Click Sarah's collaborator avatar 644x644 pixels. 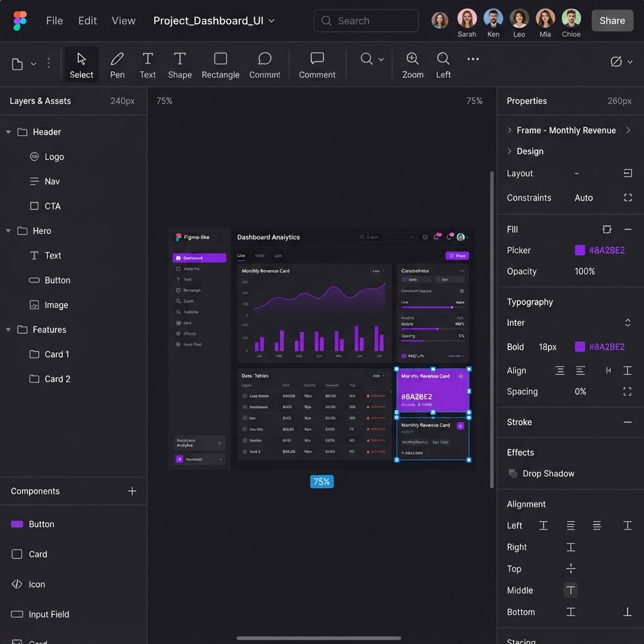coord(467,18)
